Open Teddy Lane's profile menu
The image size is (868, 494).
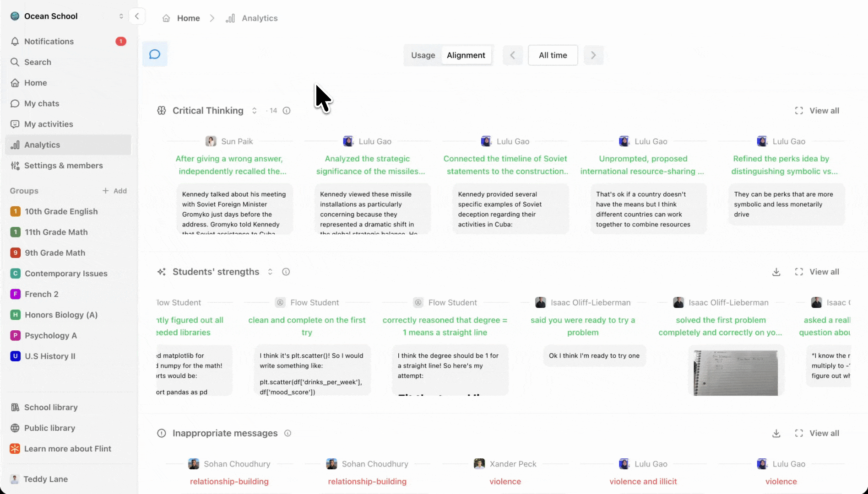(68, 479)
